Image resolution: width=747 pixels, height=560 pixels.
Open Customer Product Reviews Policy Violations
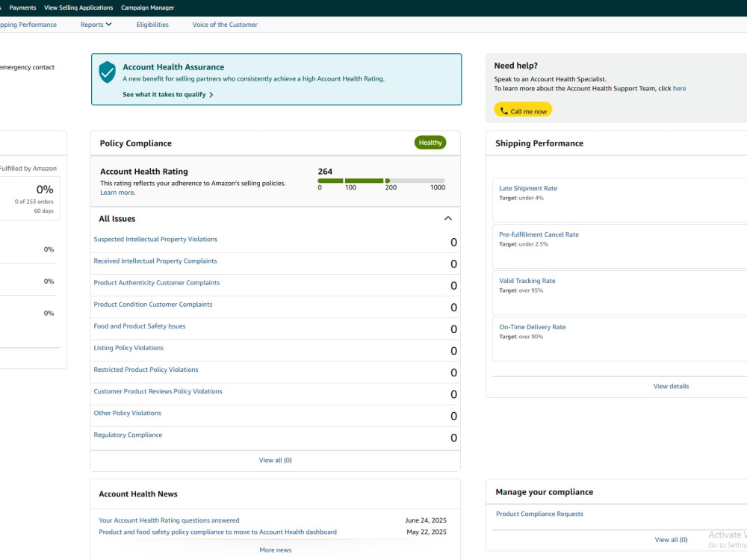[158, 391]
